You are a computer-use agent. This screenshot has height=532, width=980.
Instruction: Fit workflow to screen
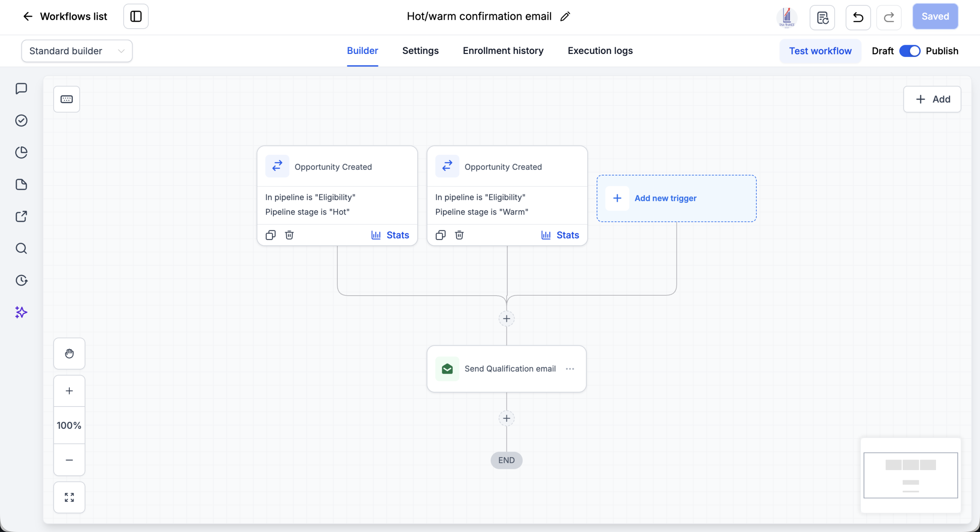pyautogui.click(x=69, y=497)
